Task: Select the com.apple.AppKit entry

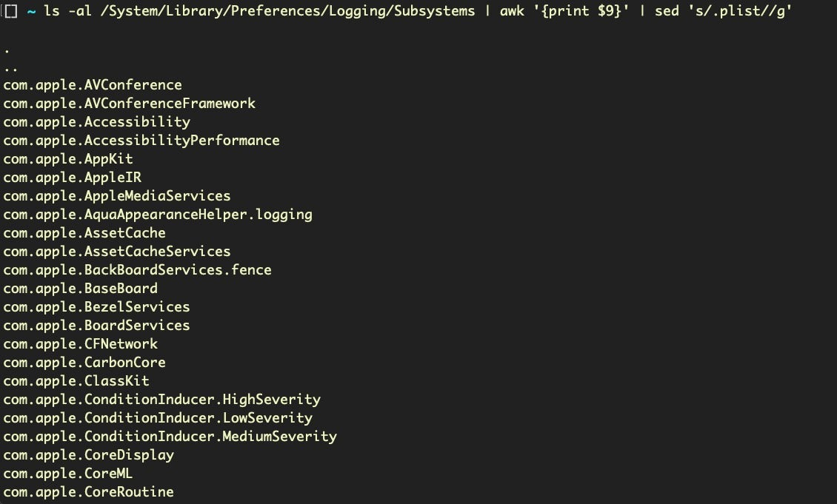Action: coord(68,159)
